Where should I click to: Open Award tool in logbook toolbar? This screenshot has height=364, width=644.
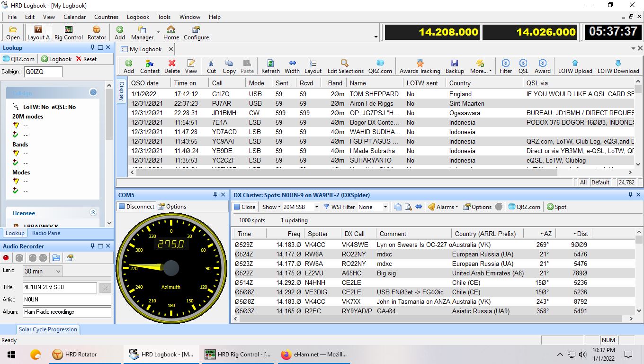tap(543, 66)
